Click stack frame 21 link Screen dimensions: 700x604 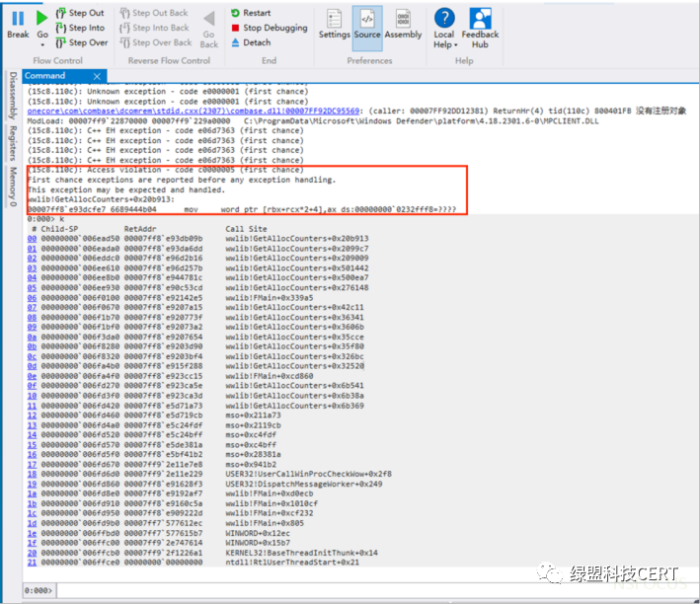pos(32,563)
